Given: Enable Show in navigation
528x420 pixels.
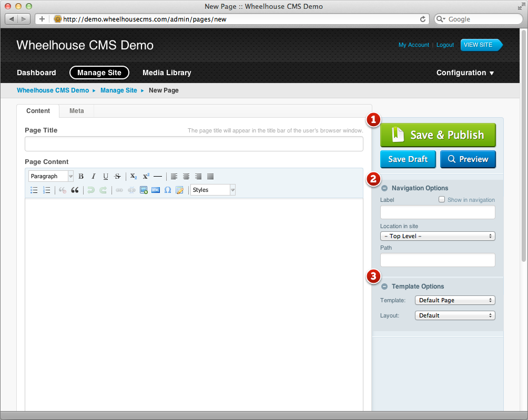Looking at the screenshot, I should point(442,200).
